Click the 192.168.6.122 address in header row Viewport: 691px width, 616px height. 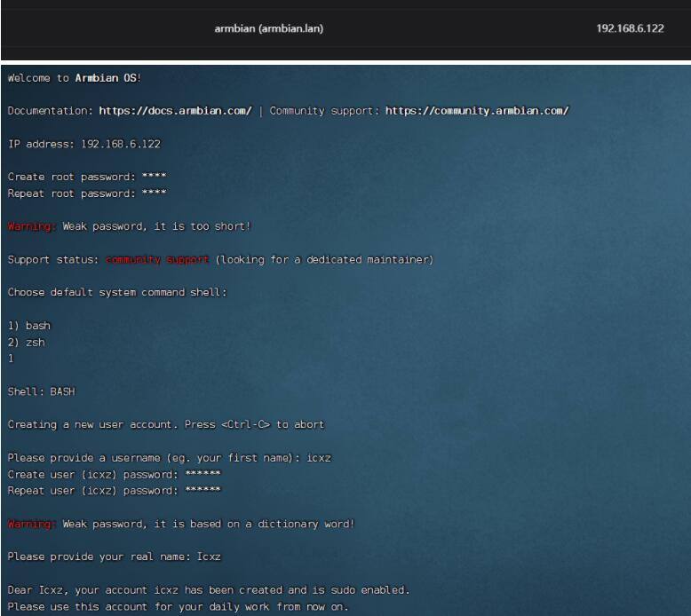[630, 28]
